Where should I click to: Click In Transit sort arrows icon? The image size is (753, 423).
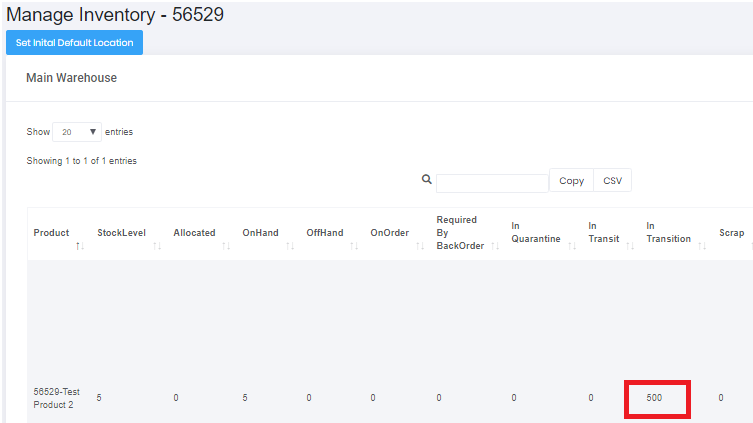tap(630, 246)
